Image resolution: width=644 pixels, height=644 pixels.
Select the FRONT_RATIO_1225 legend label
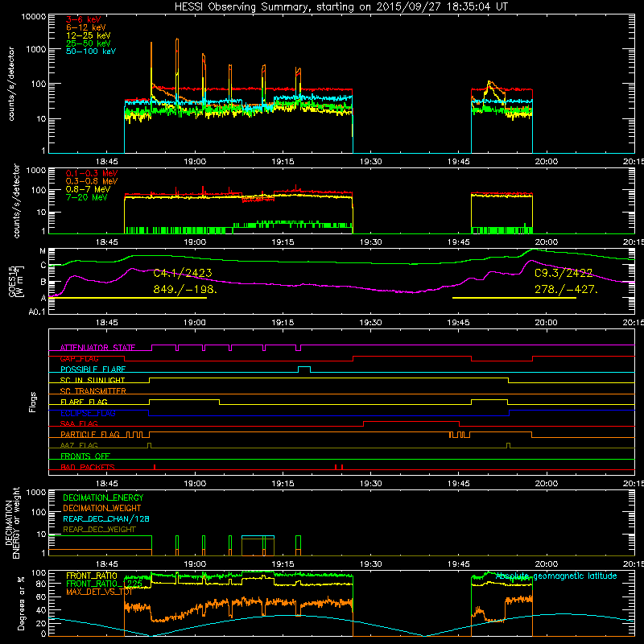105,584
